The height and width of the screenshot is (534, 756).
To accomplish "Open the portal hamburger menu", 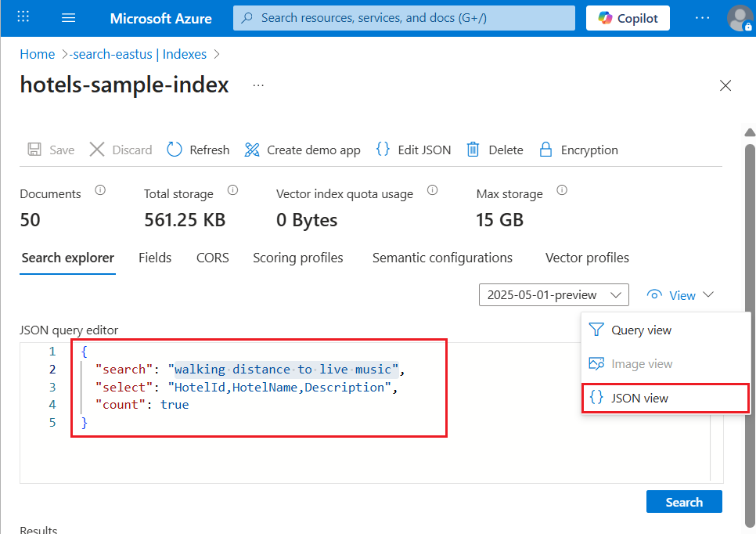I will tap(68, 18).
